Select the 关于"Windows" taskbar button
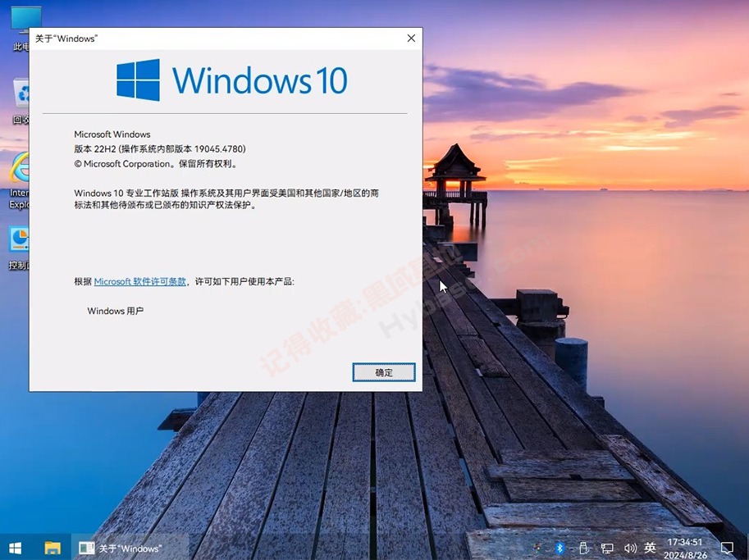 pos(129,548)
